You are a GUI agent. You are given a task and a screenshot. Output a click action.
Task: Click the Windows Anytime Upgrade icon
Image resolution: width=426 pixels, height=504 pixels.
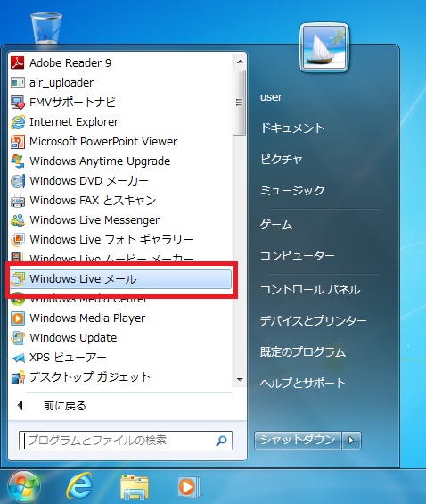point(17,161)
